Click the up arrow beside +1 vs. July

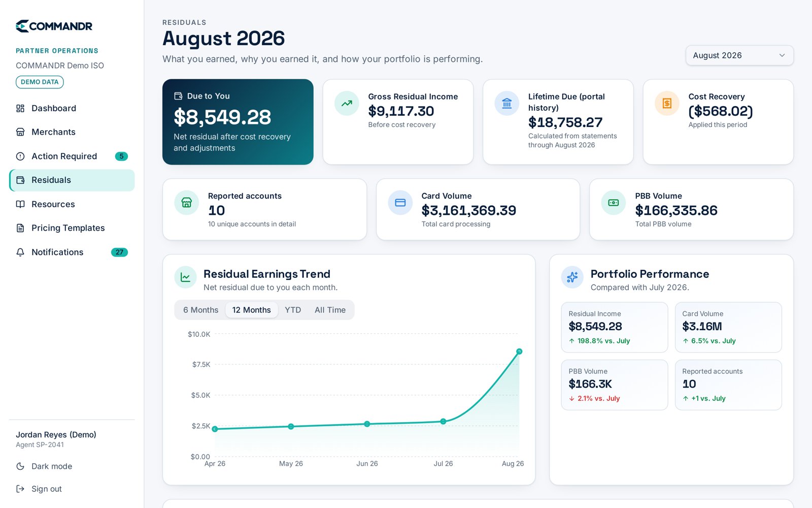[686, 398]
